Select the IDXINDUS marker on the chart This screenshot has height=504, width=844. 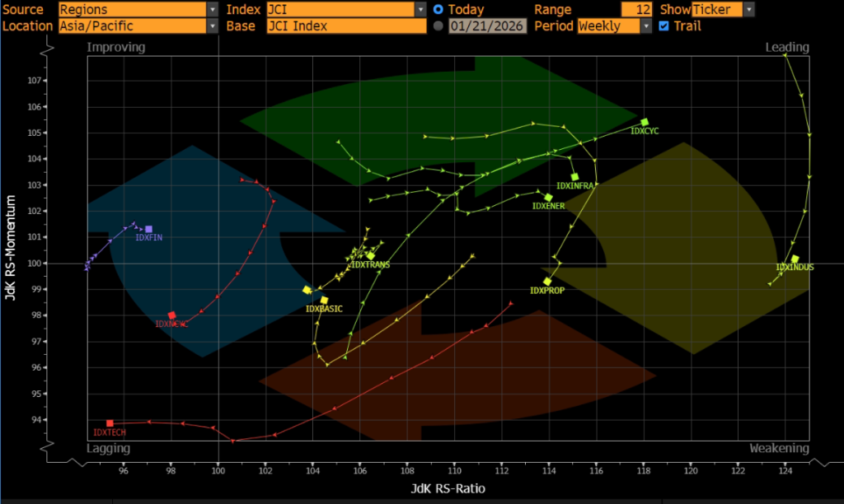795,259
